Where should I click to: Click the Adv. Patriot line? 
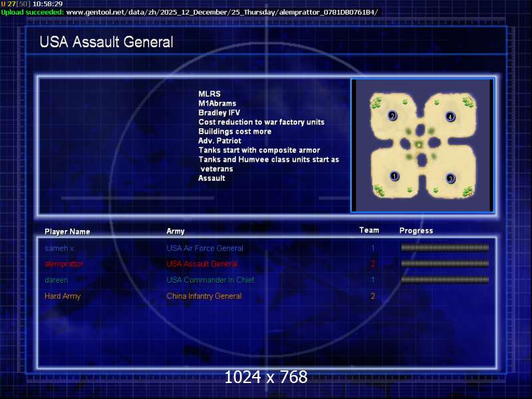219,141
